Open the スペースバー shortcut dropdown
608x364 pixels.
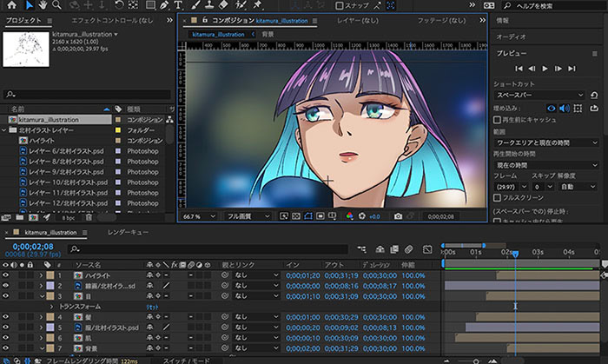coord(539,95)
